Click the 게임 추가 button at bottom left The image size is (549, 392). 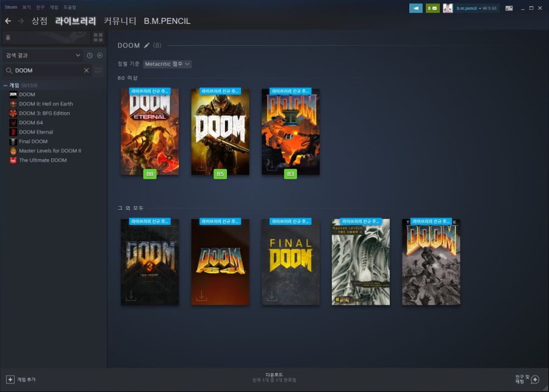(24, 379)
